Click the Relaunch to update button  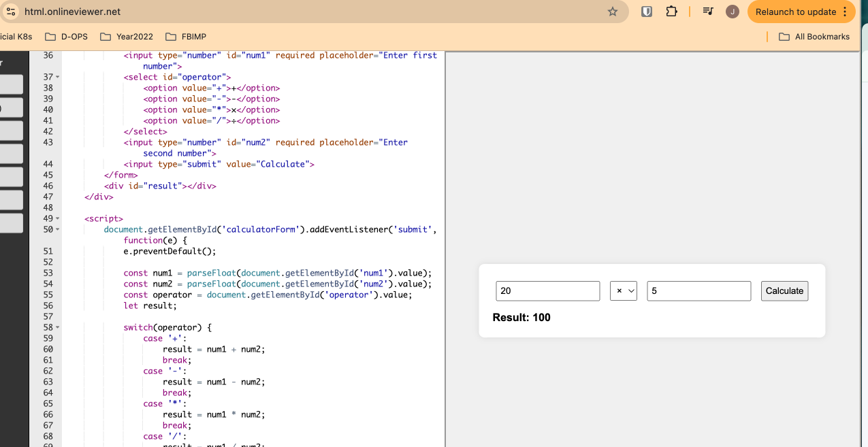pos(794,12)
